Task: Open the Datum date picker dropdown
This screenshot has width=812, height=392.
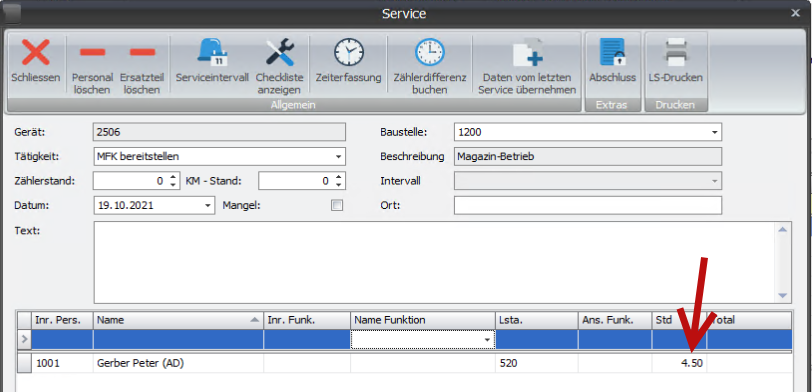Action: coord(208,205)
